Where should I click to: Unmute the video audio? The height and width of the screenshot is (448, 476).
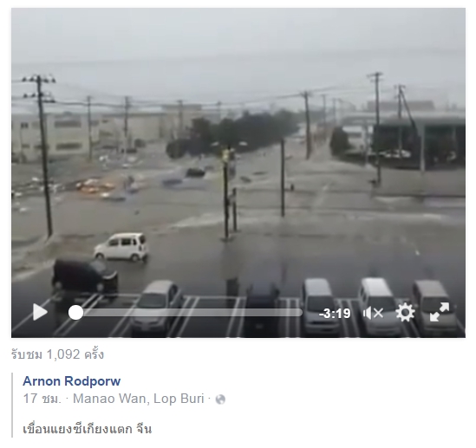pyautogui.click(x=374, y=313)
